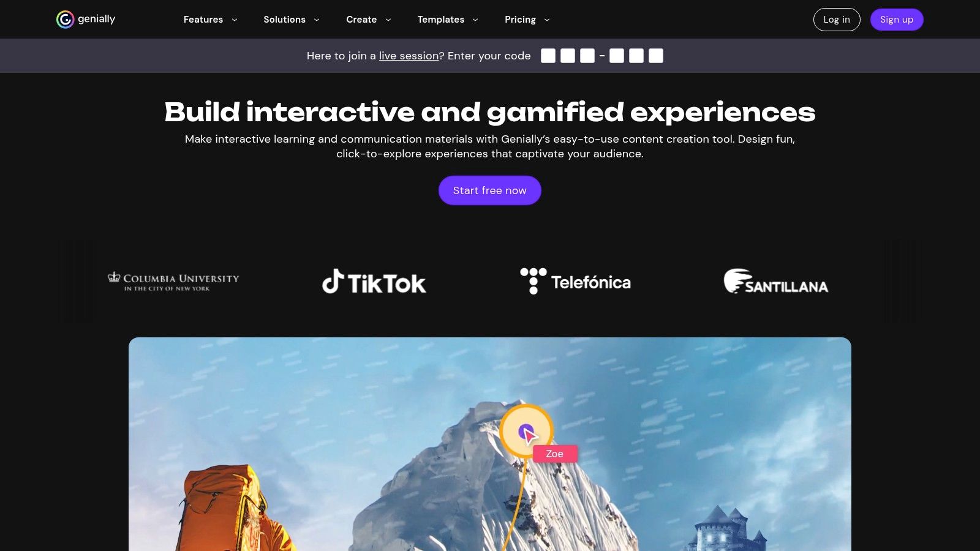Click the first session code box
The height and width of the screenshot is (551, 980).
pos(548,56)
